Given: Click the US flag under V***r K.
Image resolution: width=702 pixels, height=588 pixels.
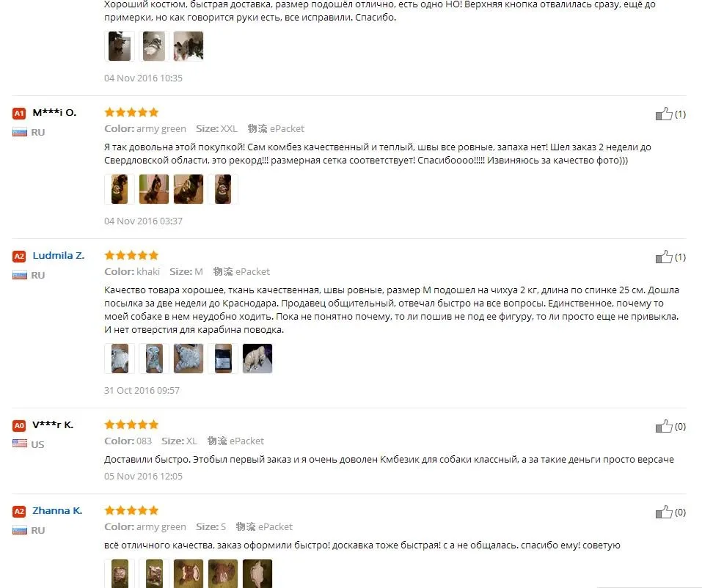Looking at the screenshot, I should 20,444.
